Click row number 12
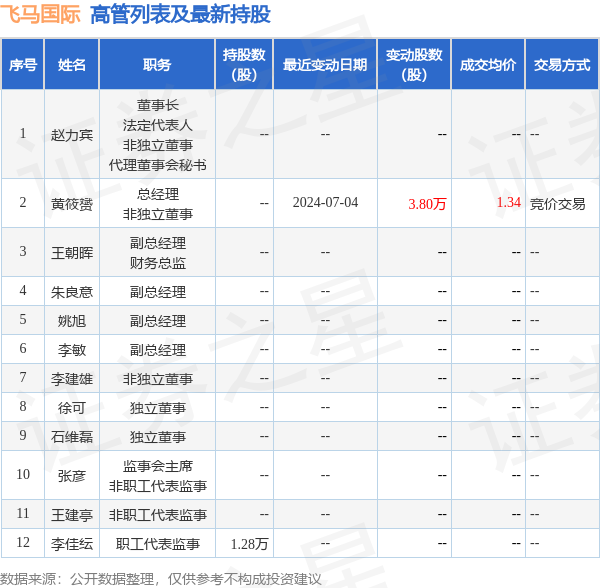The width and height of the screenshot is (600, 588). (23, 542)
